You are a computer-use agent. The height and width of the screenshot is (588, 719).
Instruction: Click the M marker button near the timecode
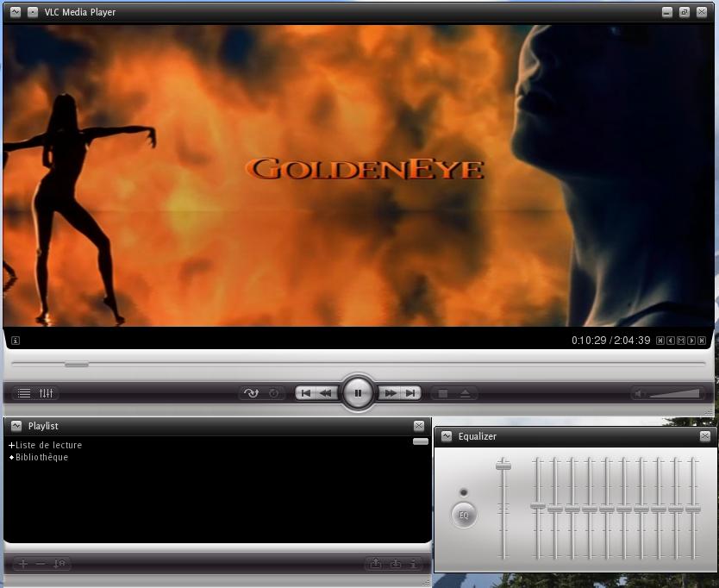pyautogui.click(x=680, y=340)
